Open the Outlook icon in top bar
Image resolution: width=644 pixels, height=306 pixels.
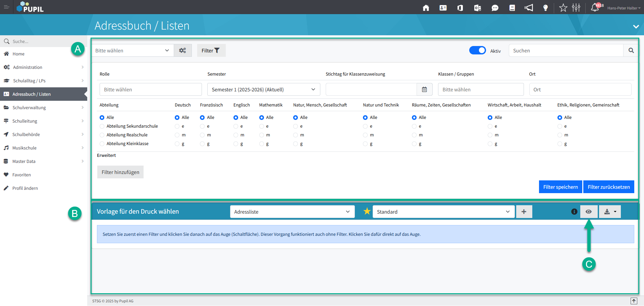coord(477,8)
